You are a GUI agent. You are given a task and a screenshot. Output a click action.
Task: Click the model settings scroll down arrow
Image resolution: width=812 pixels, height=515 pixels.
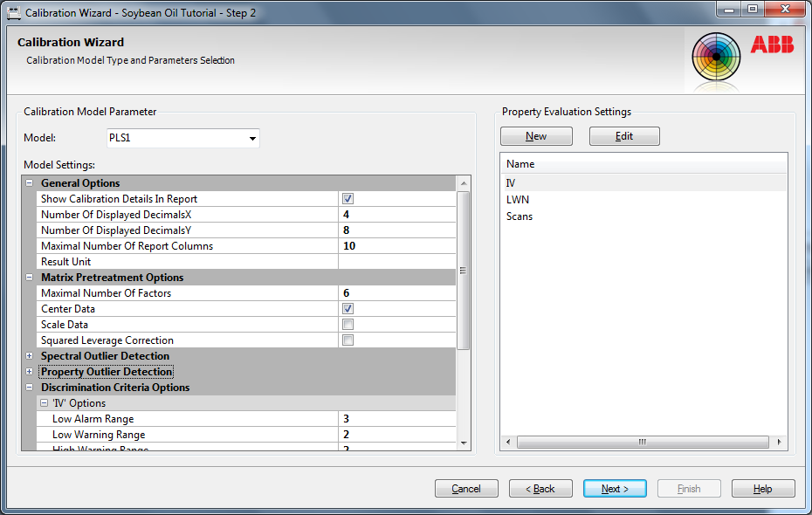[464, 444]
